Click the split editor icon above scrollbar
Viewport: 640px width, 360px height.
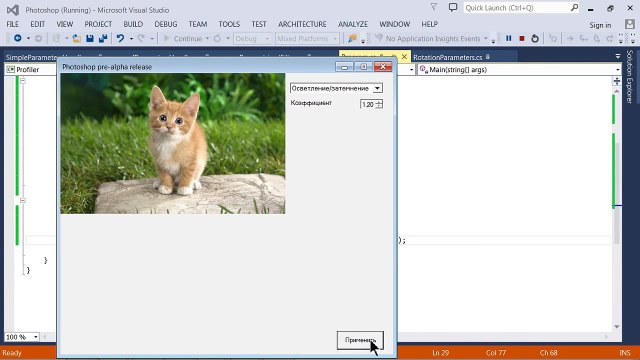[x=617, y=81]
